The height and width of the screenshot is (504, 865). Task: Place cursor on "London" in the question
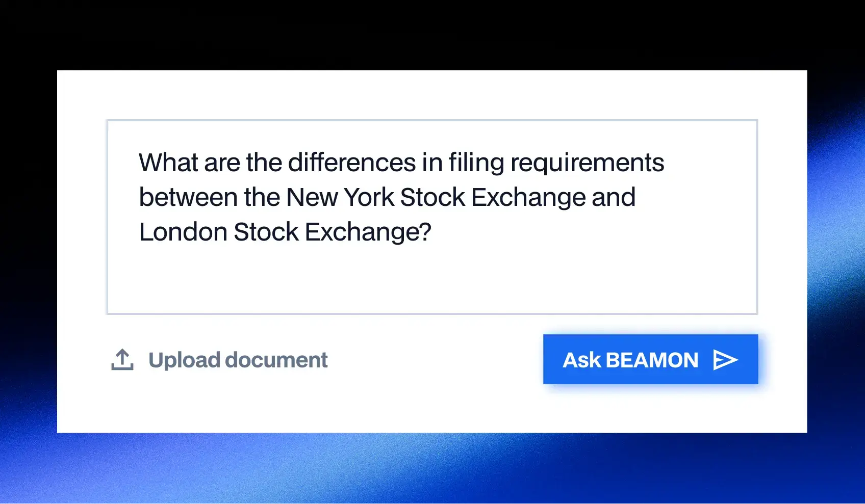tap(183, 232)
